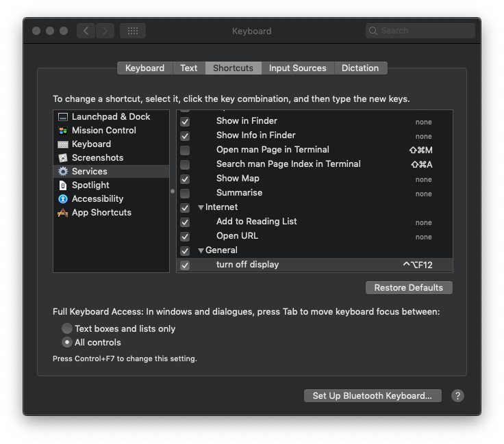Click the Screenshots category icon
The height and width of the screenshot is (444, 504).
click(63, 158)
